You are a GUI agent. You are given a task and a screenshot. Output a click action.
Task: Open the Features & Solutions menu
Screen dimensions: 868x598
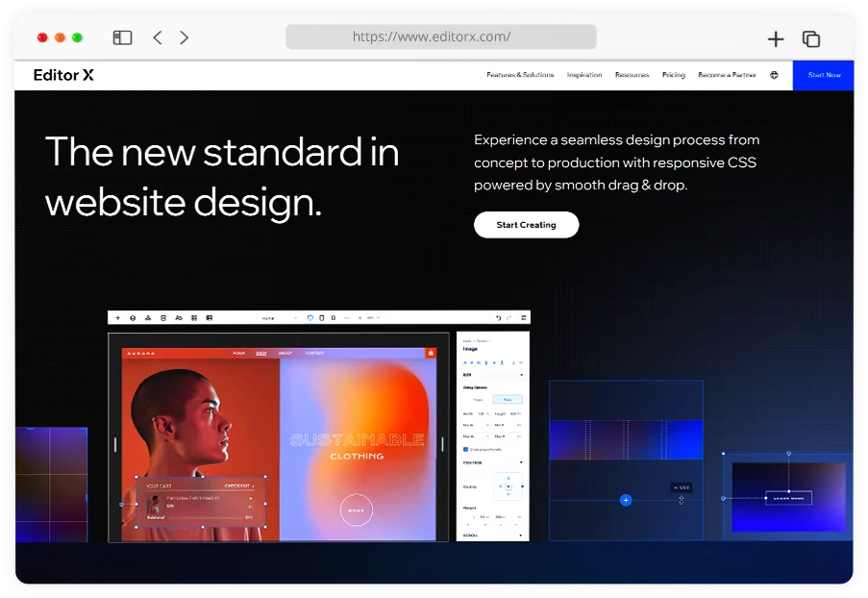520,75
